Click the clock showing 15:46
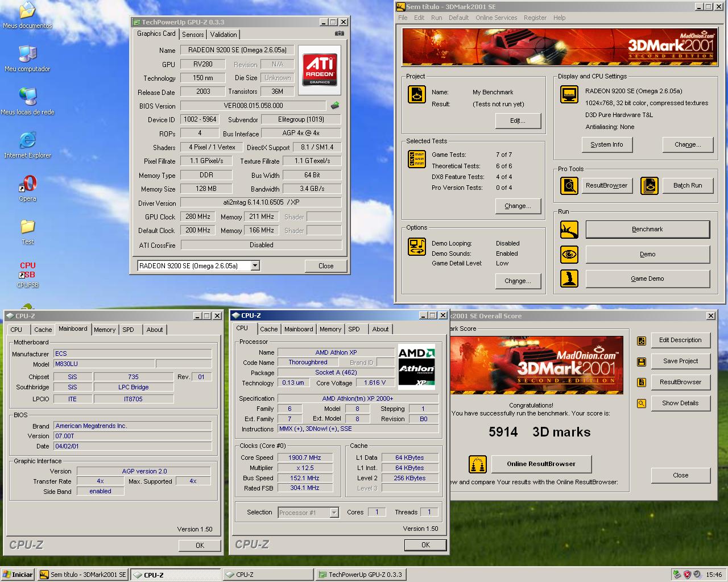 (x=714, y=575)
